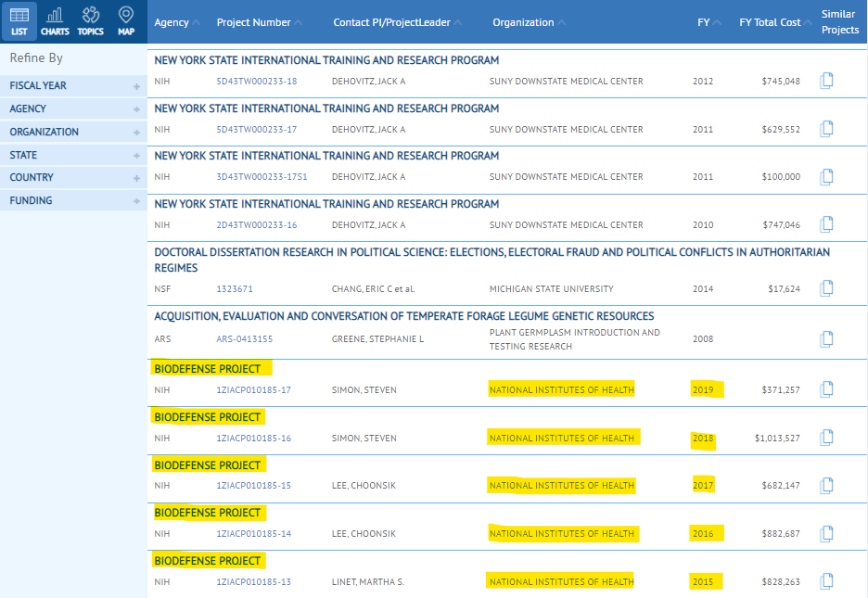
Task: Expand the STATE filter
Action: click(73, 156)
